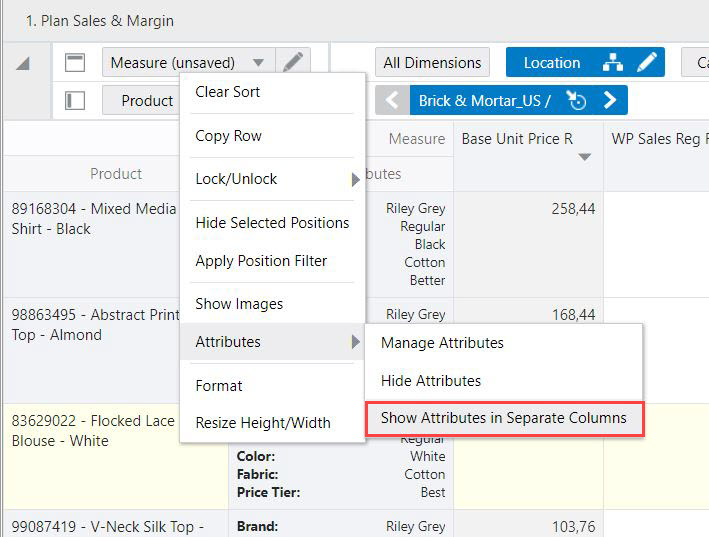Click the hierarchy icon on Location button

613,62
